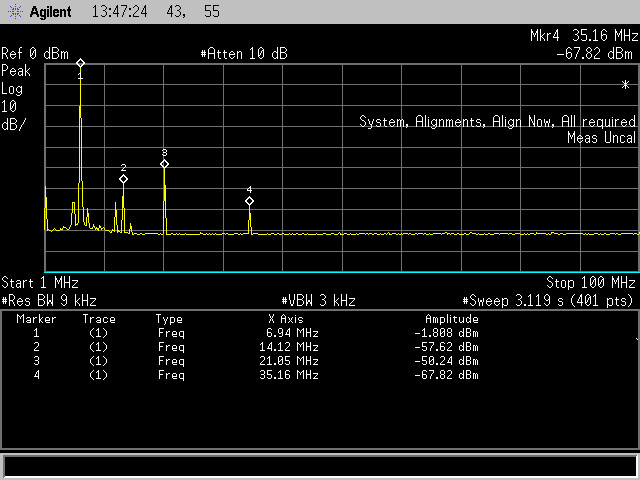Click the Start 1 MHz label
640x480 pixels.
coord(40,282)
